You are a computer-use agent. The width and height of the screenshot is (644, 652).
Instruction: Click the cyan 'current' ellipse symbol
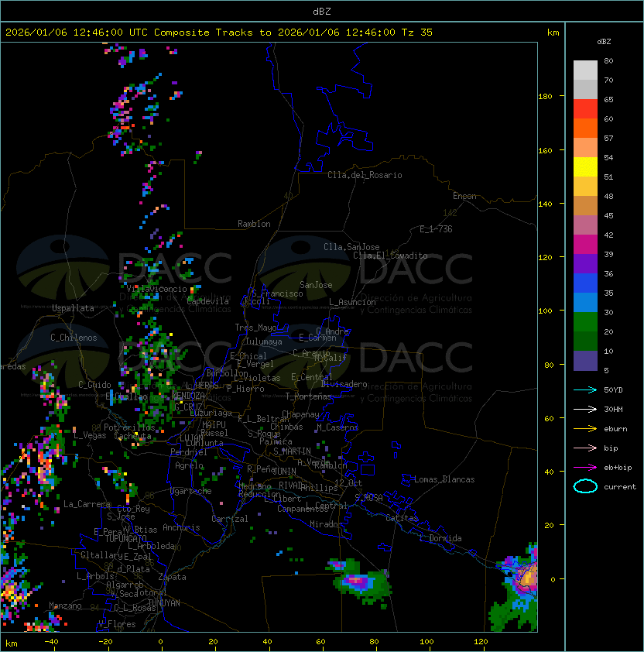point(585,486)
